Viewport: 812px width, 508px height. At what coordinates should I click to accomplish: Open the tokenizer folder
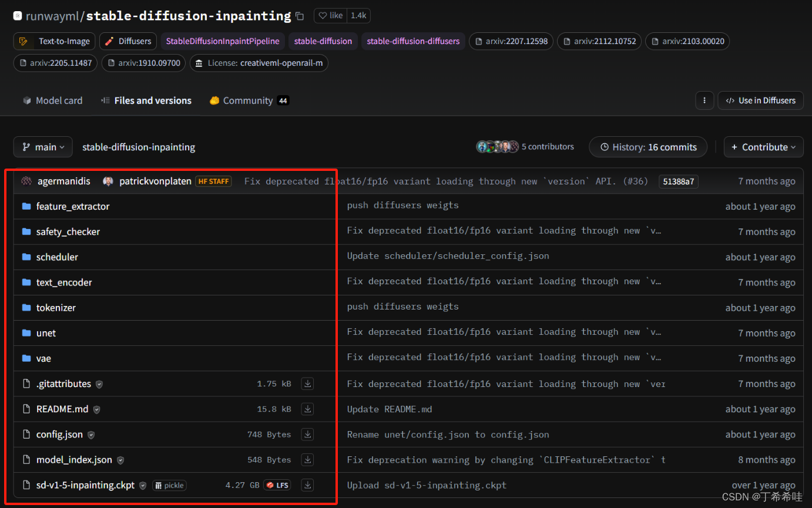(56, 307)
